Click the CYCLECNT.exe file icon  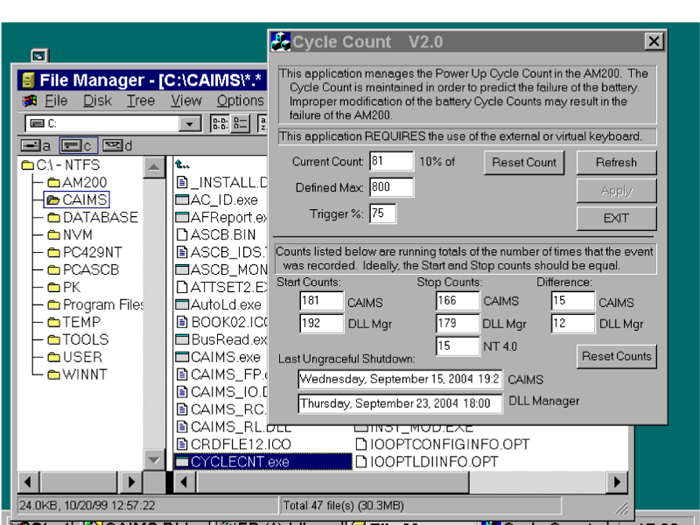click(x=182, y=461)
